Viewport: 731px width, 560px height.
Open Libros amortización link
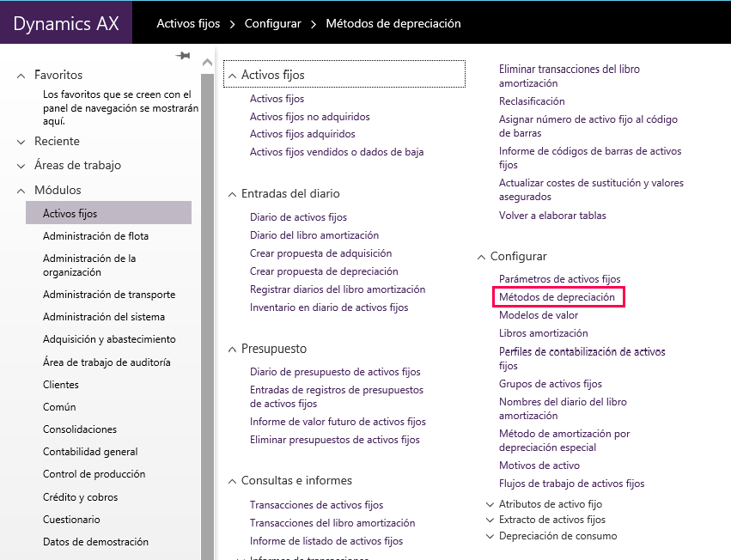coord(543,333)
